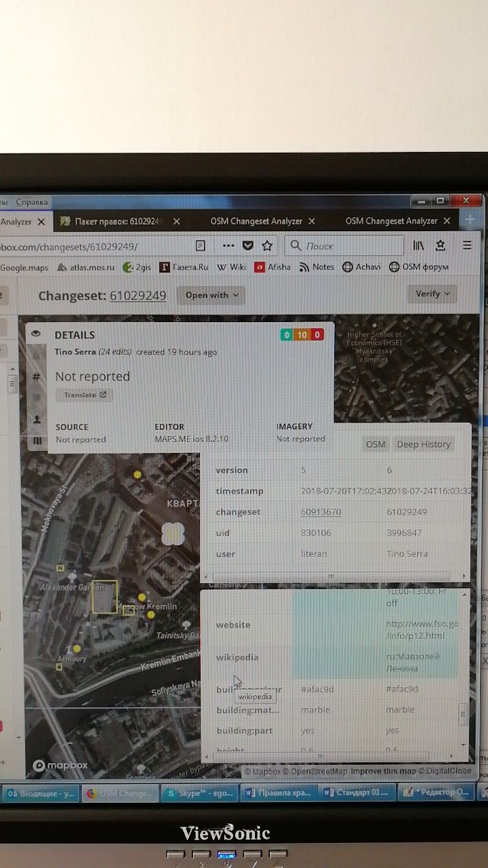Image resolution: width=488 pixels, height=868 pixels.
Task: Open map icon at sidebar bottom
Action: pyautogui.click(x=37, y=441)
